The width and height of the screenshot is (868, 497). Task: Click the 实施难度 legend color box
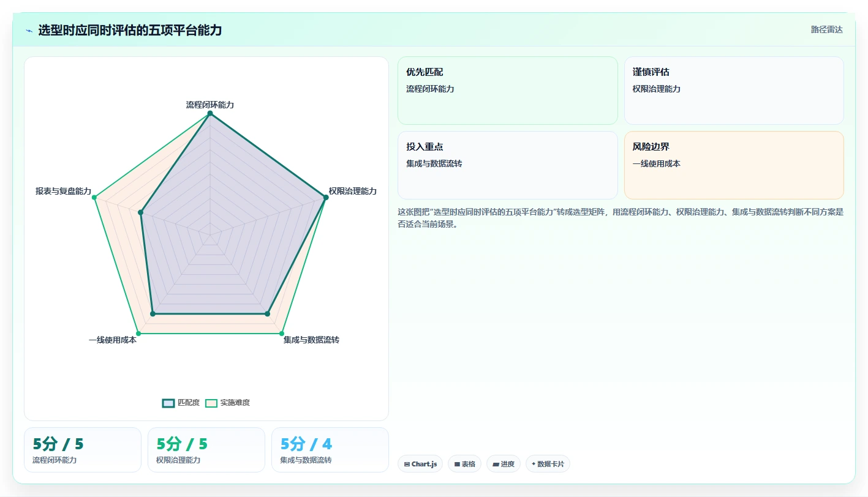pyautogui.click(x=211, y=403)
